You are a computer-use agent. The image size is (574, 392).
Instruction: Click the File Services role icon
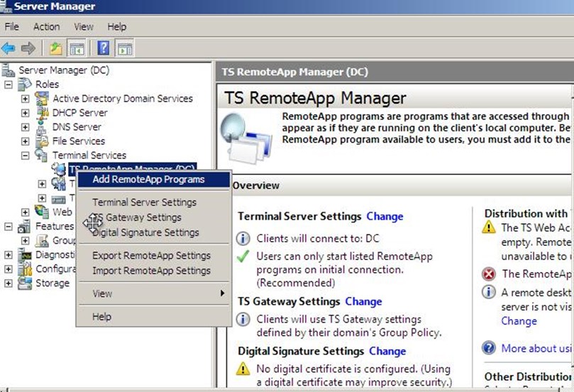(x=43, y=141)
